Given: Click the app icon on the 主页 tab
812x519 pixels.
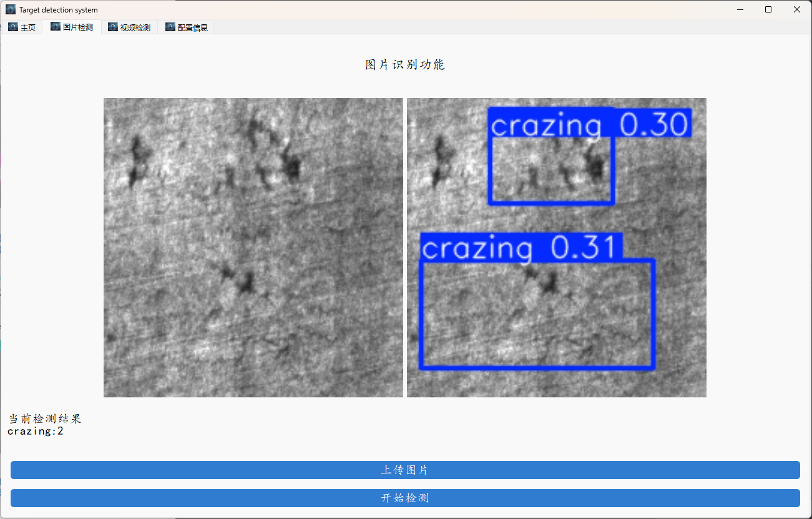Looking at the screenshot, I should (12, 27).
